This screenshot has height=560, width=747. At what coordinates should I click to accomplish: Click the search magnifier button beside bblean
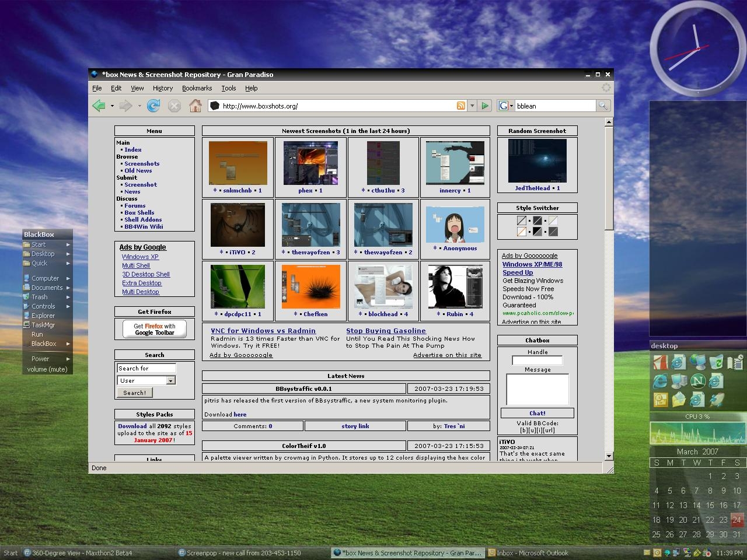603,106
